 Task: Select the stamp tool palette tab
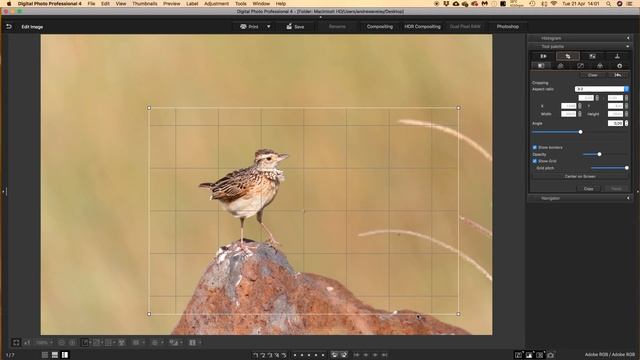click(x=617, y=56)
